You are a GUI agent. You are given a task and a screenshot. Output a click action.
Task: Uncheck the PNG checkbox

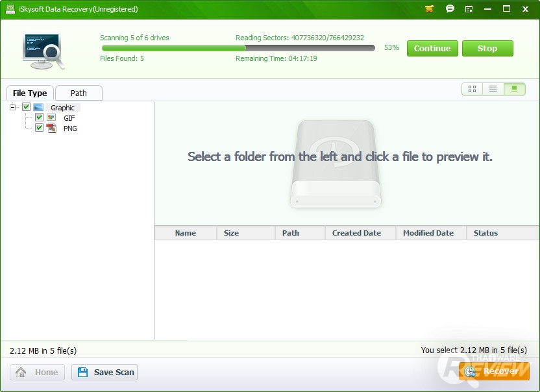pyautogui.click(x=39, y=127)
